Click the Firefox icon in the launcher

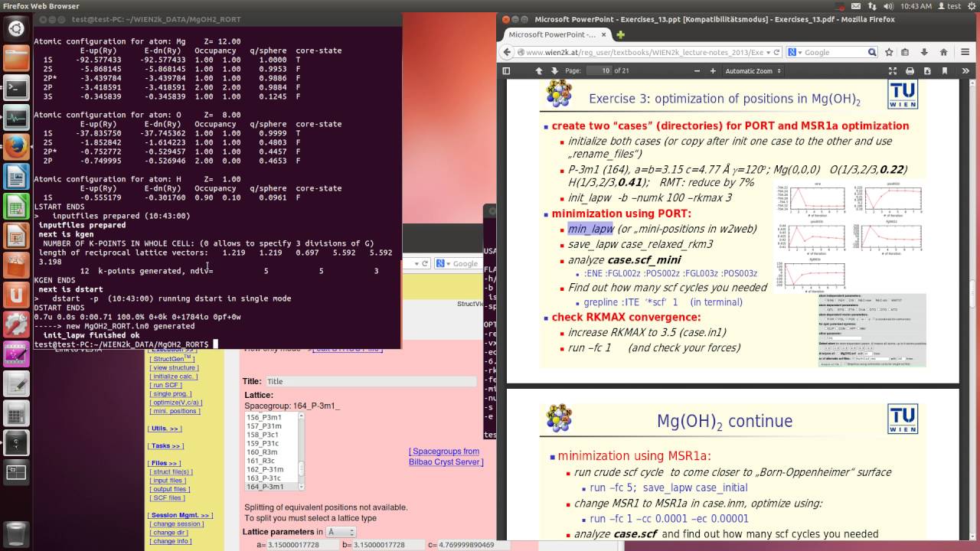[x=16, y=147]
